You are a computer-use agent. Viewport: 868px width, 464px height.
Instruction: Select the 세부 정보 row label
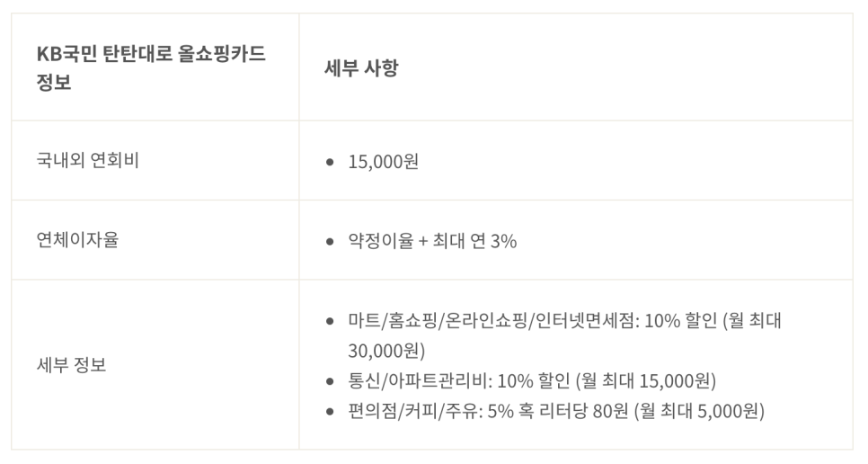click(71, 365)
